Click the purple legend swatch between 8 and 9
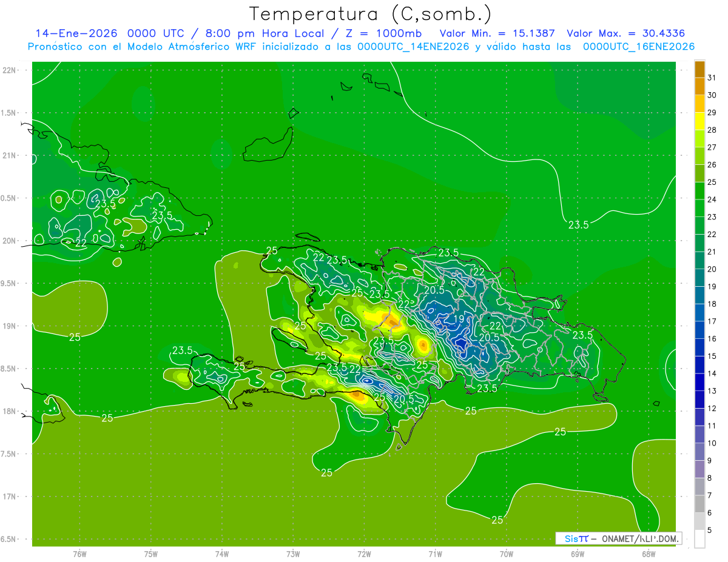The width and height of the screenshot is (728, 562). [x=699, y=469]
